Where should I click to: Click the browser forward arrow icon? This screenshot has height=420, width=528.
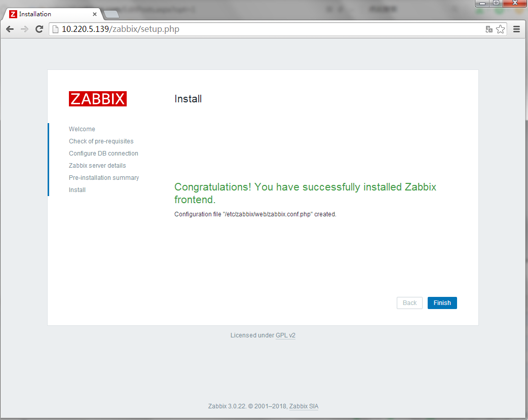(25, 29)
